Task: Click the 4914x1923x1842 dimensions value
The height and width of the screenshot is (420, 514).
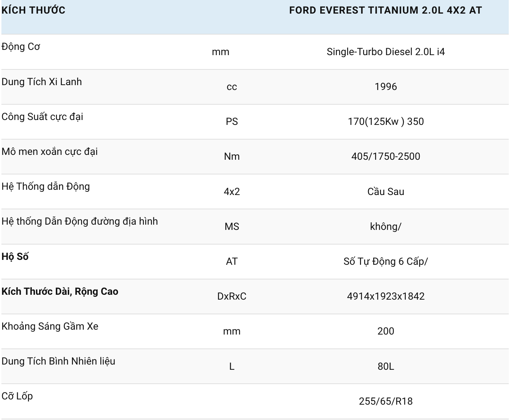Action: pyautogui.click(x=385, y=296)
